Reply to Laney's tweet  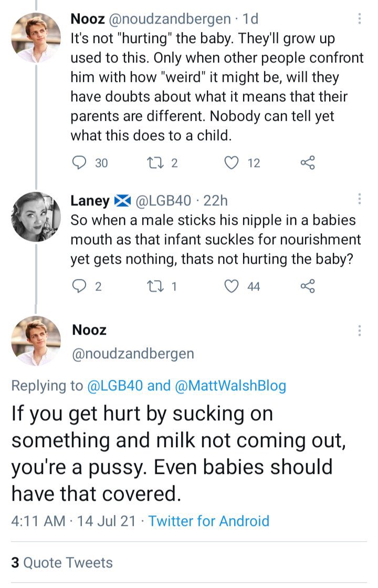79,286
